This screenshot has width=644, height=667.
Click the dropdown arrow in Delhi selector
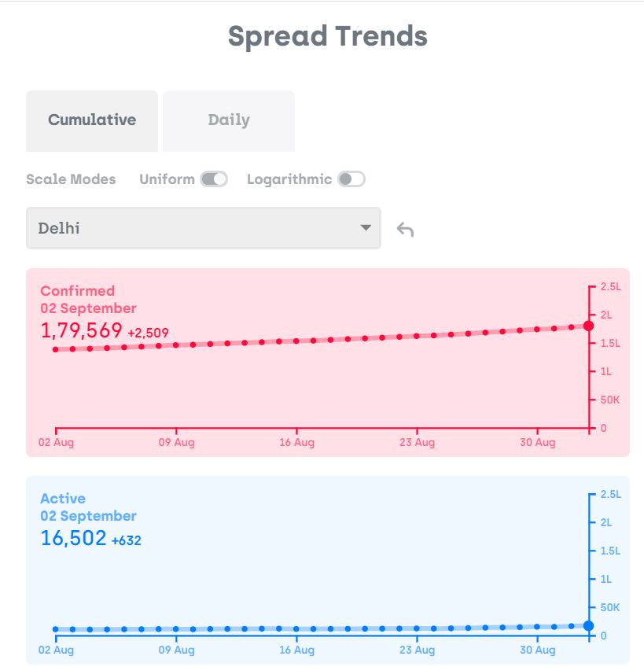365,228
